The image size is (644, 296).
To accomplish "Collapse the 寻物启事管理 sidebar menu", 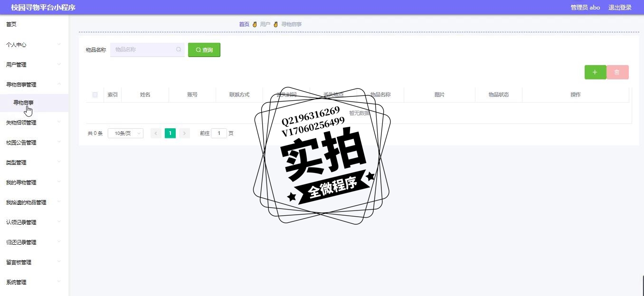I will click(34, 85).
